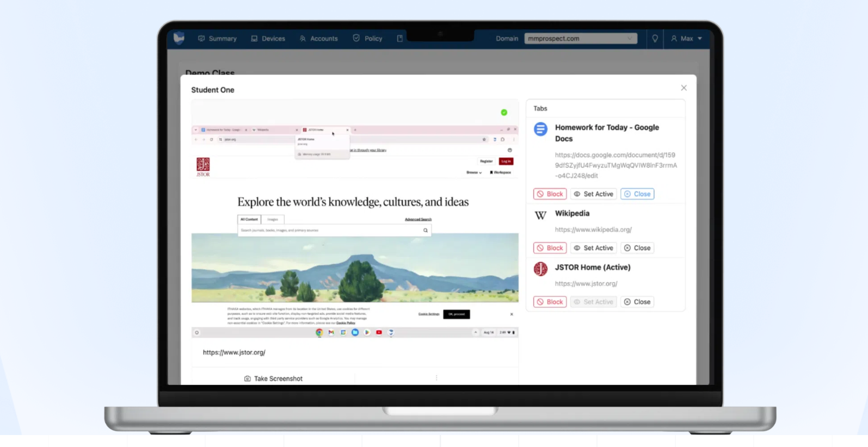The width and height of the screenshot is (868, 447).
Task: Click the JSTOR logo in the student screenshot
Action: click(203, 167)
